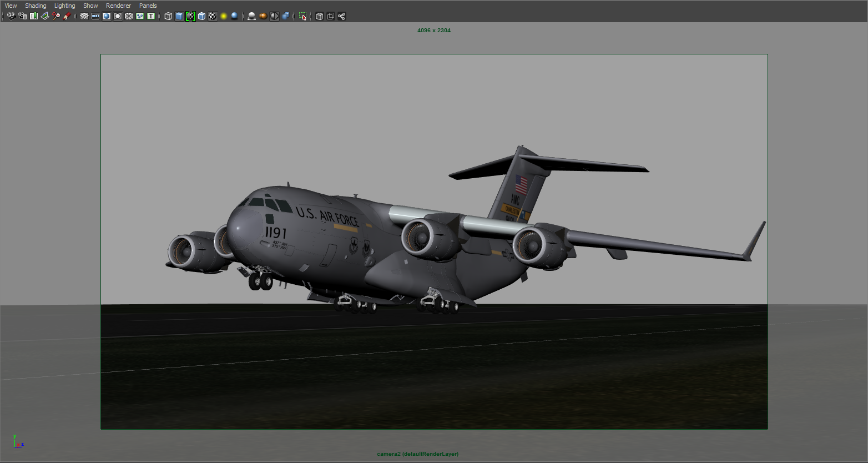Select the Grease Pencil tool

point(67,16)
